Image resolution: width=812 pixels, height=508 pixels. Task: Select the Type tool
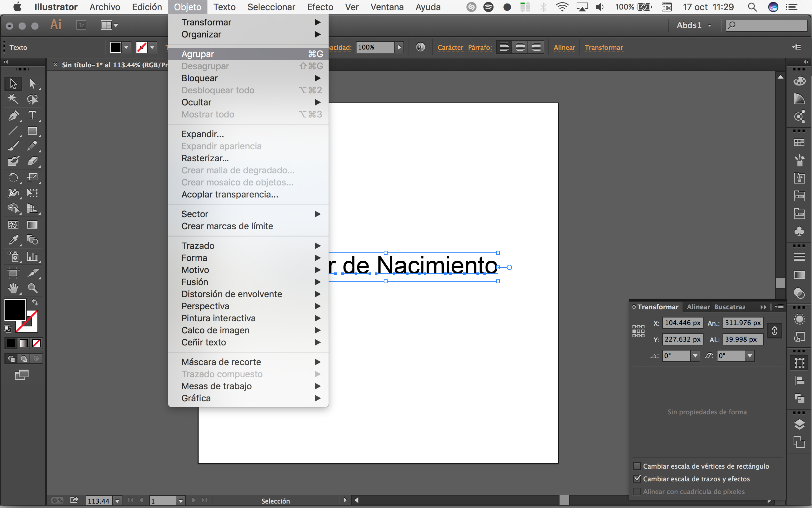pos(32,116)
